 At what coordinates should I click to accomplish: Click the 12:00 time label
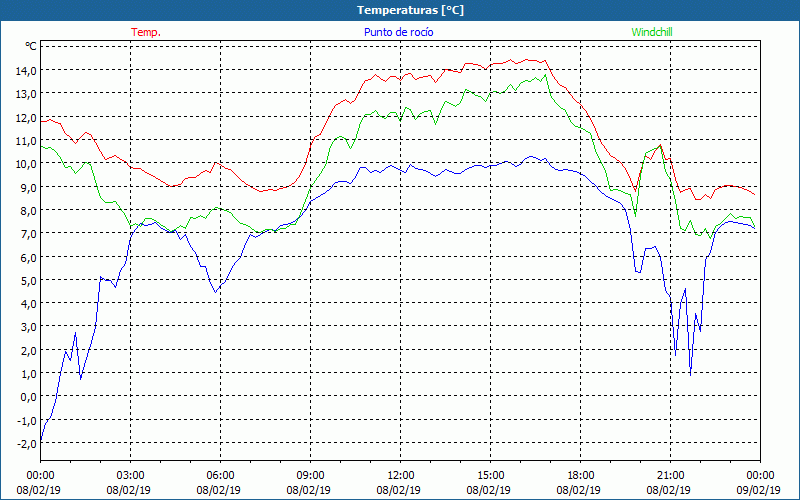(x=401, y=476)
